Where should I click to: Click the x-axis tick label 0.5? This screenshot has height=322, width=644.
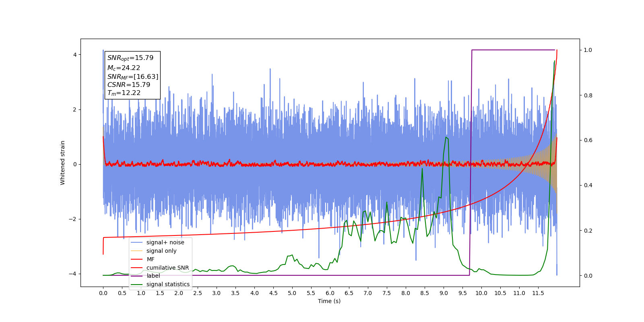click(122, 293)
